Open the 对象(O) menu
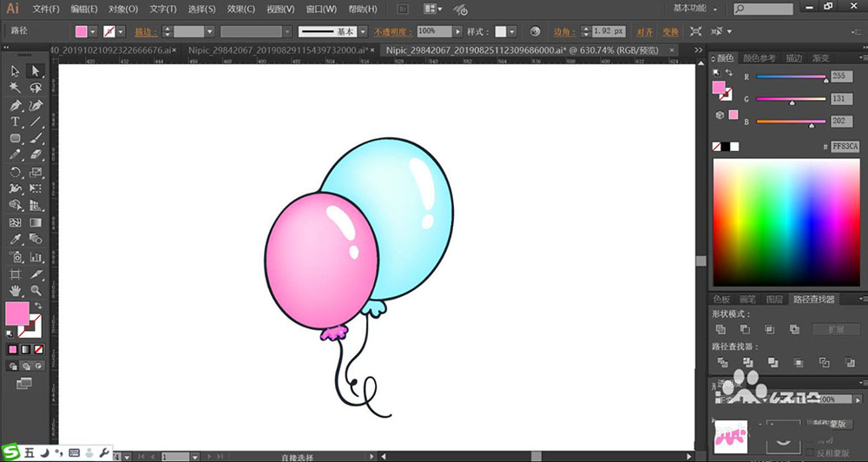The image size is (868, 462). coord(123,9)
